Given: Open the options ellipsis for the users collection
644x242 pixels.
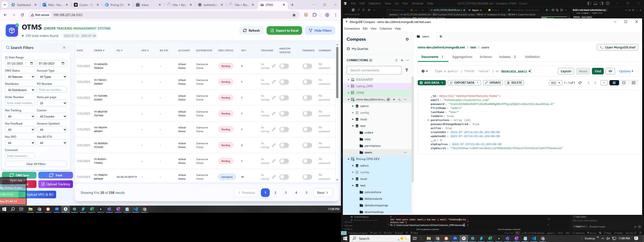Looking at the screenshot, I should pos(405,152).
